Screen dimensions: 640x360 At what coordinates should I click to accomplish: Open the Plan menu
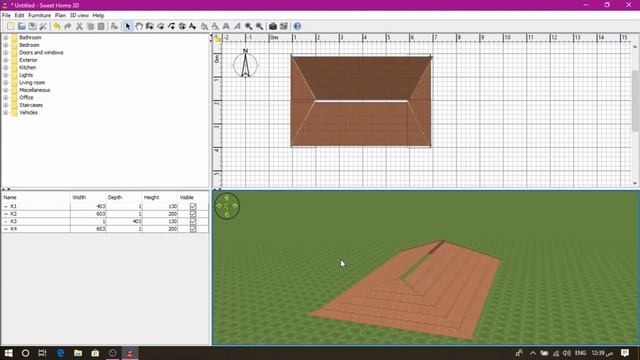(60, 15)
